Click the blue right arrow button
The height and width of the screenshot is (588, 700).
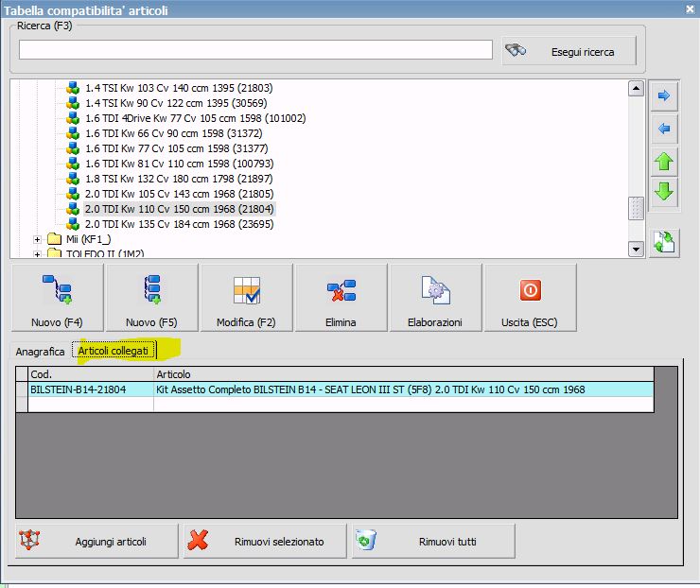tap(664, 95)
